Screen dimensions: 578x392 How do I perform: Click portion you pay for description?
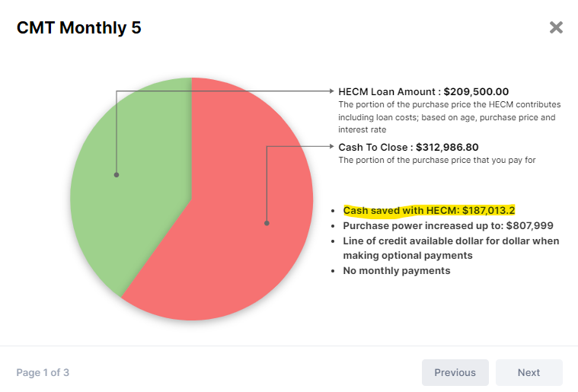[437, 161]
